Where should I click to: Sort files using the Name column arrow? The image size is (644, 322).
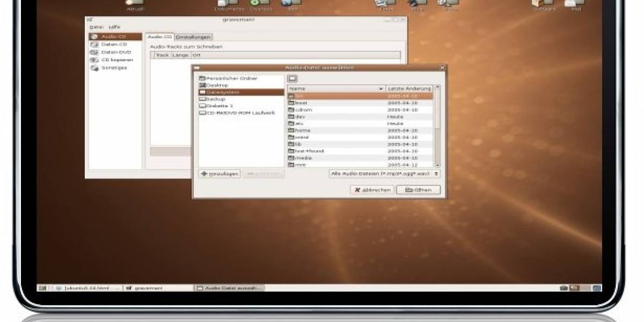point(381,89)
